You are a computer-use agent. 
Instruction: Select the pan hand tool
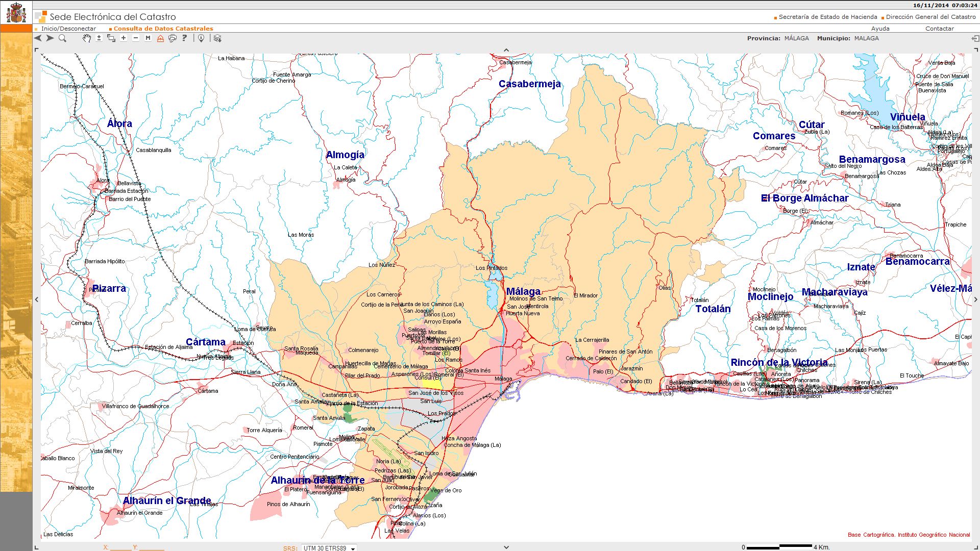pyautogui.click(x=87, y=38)
